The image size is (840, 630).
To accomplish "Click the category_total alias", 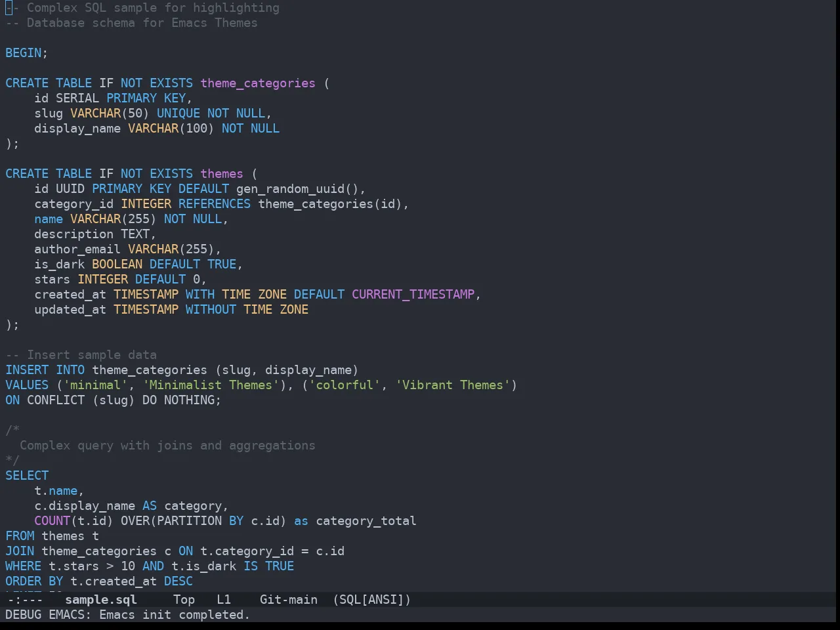I will pos(366,521).
